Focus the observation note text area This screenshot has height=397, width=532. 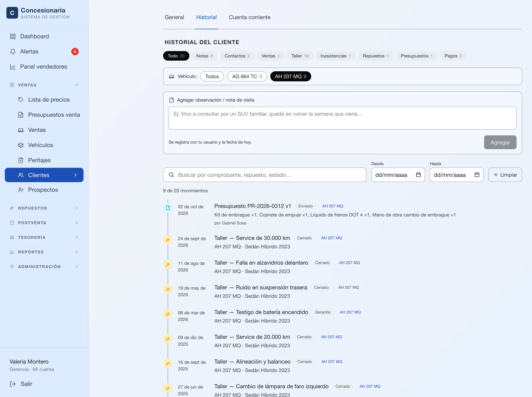pos(342,118)
